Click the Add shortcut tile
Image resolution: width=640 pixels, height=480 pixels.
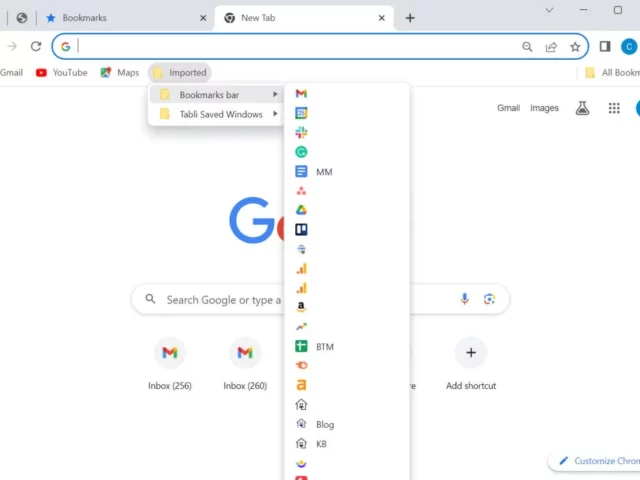471,363
